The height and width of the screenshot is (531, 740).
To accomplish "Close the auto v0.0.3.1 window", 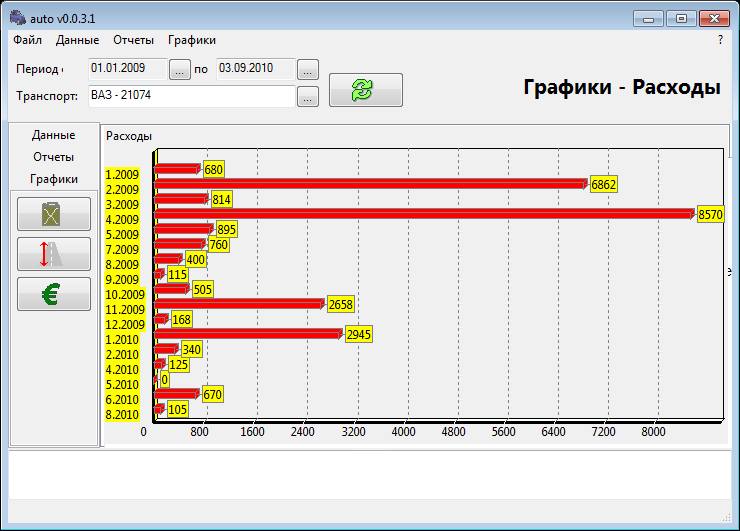I will click(x=715, y=19).
